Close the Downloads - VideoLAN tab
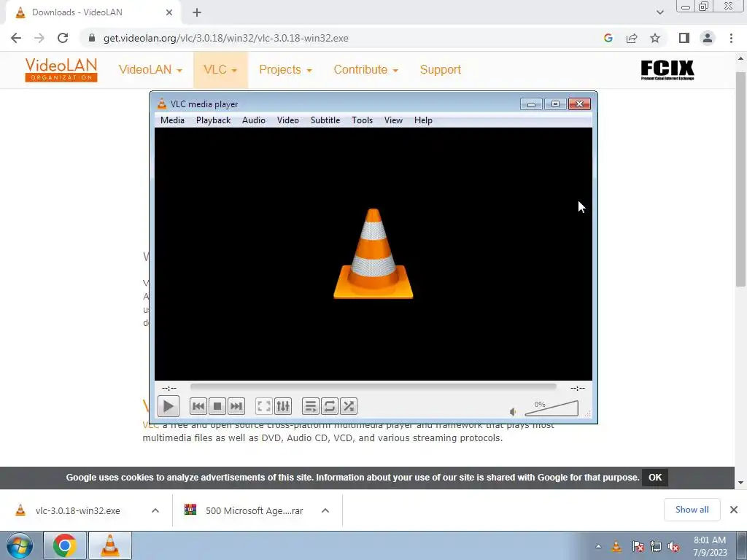The height and width of the screenshot is (560, 747). (169, 12)
